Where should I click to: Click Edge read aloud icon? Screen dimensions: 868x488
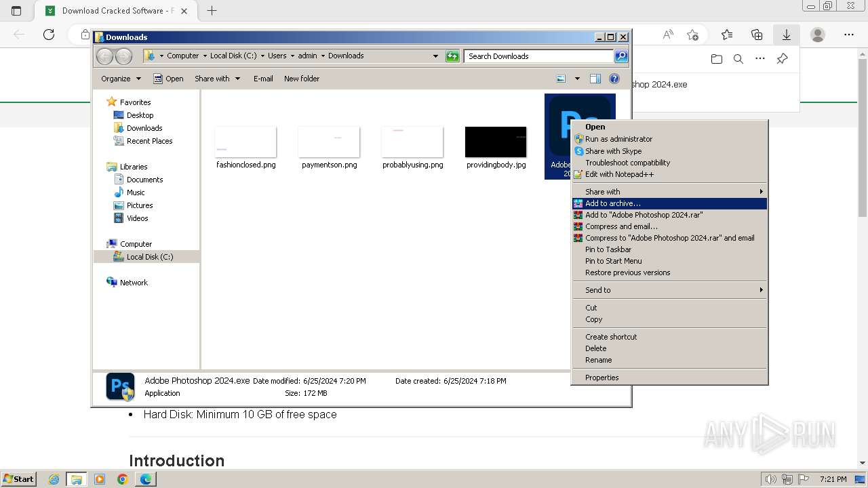click(668, 35)
